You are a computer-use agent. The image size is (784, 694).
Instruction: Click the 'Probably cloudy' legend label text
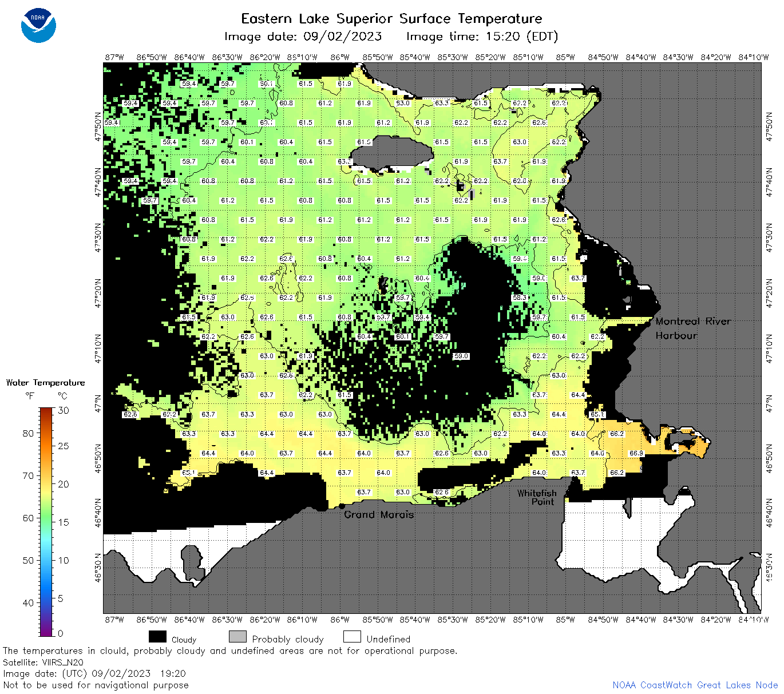tap(288, 639)
